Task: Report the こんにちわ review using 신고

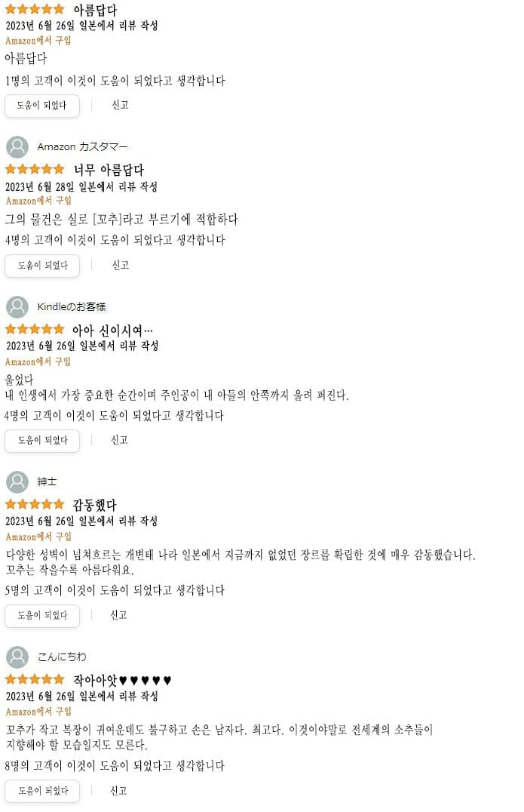Action: pos(118,791)
